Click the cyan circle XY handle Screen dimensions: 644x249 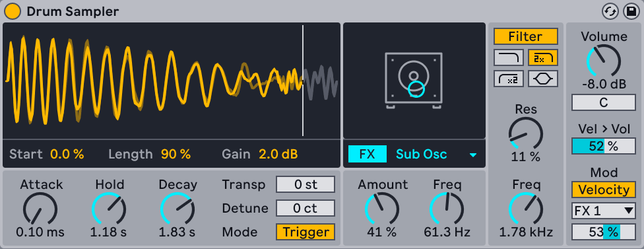(416, 89)
